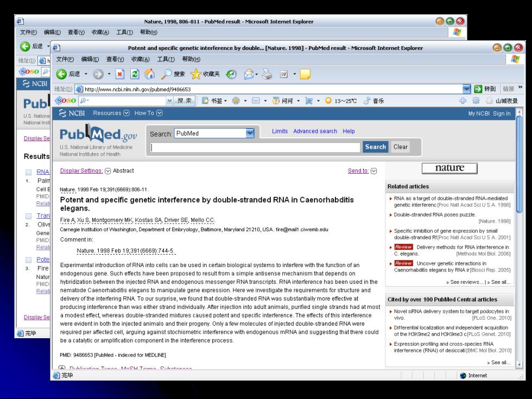Click the Sign In link

coord(502,113)
